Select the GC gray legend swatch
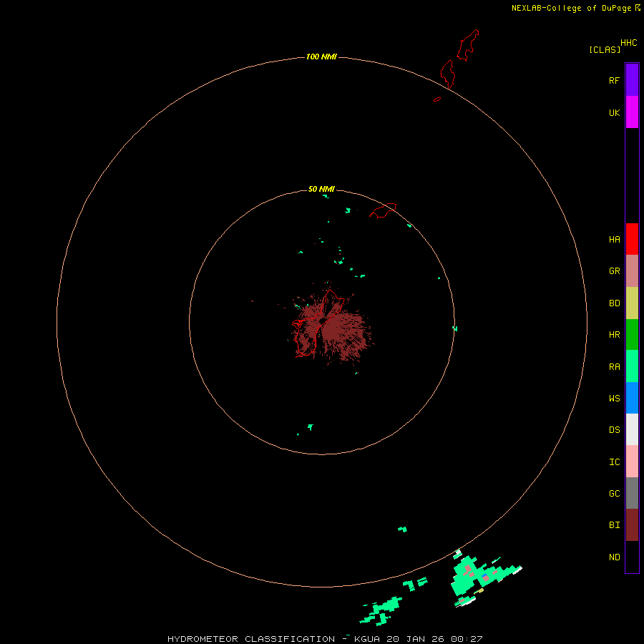 coord(632,493)
